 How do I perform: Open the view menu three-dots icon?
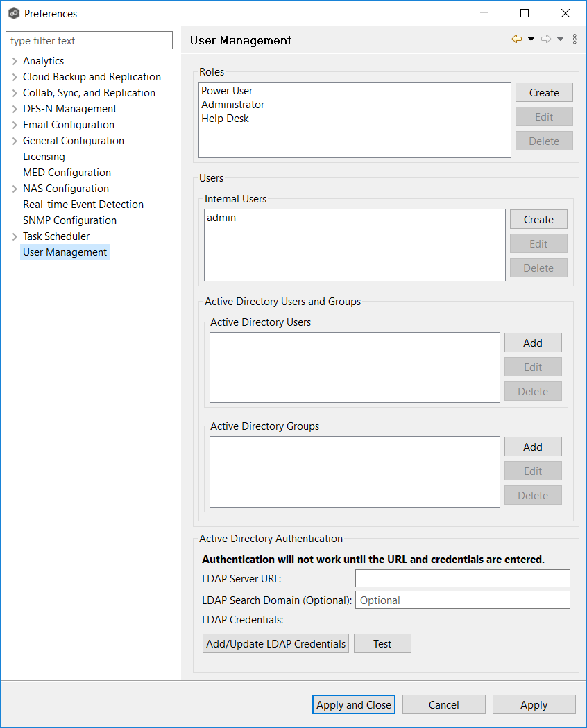point(575,40)
